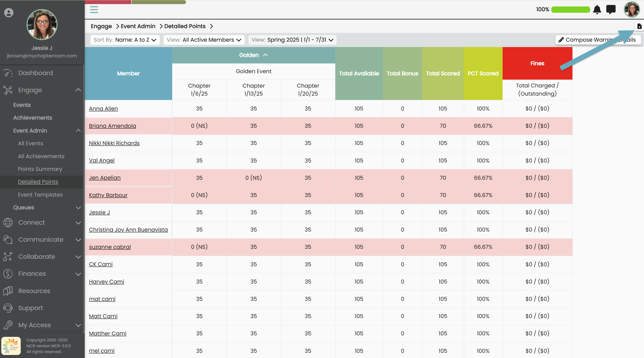Viewport: 644px width, 358px height.
Task: Open Support in the sidebar
Action: pos(31,308)
